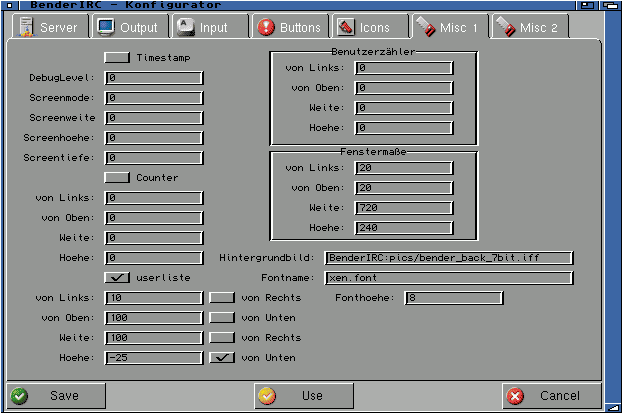Click the red X icon on Cancel
Viewport: 622px width, 413px height.
tap(515, 396)
